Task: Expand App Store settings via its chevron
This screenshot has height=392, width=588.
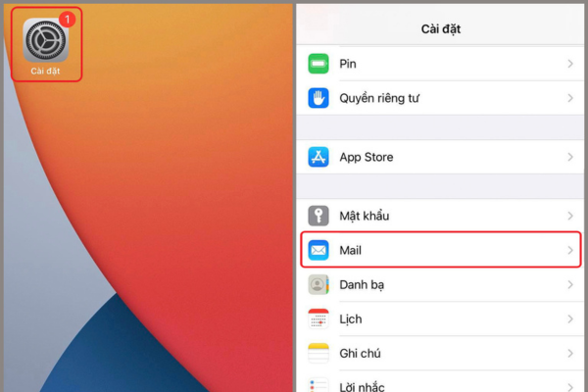Action: [570, 157]
